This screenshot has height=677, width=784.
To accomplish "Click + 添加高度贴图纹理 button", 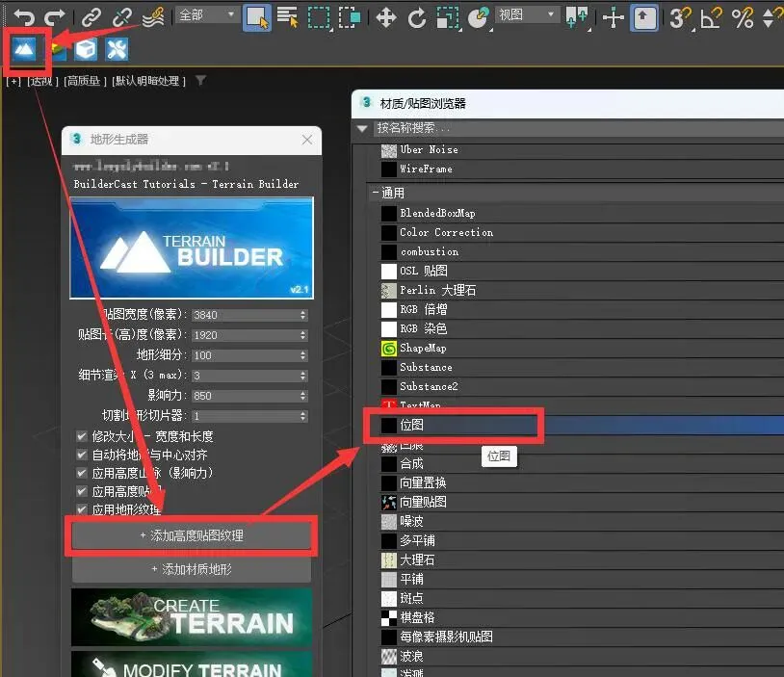I will click(192, 536).
